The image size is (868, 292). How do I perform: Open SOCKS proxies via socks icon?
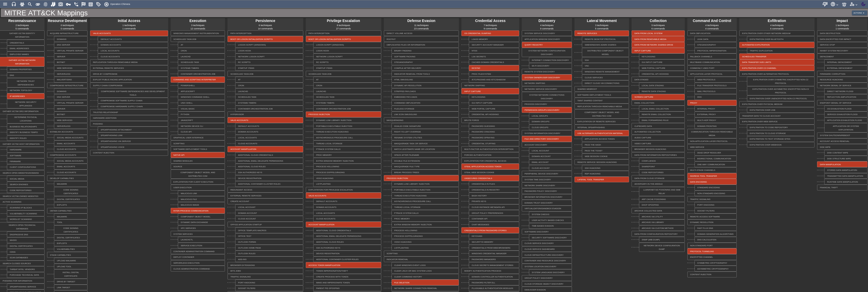point(53,4)
